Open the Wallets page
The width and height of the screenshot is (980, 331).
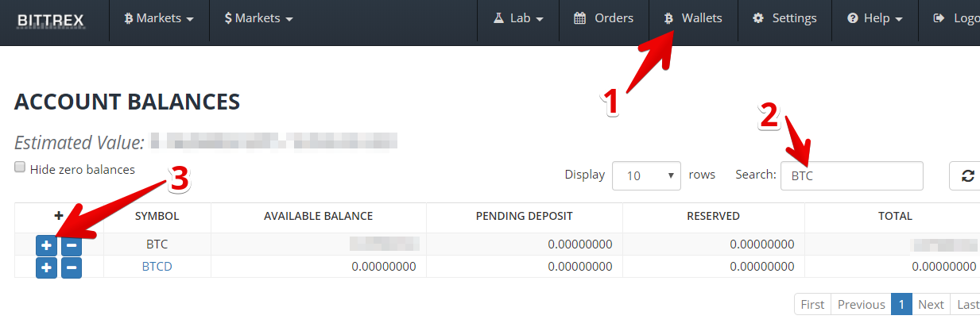693,18
